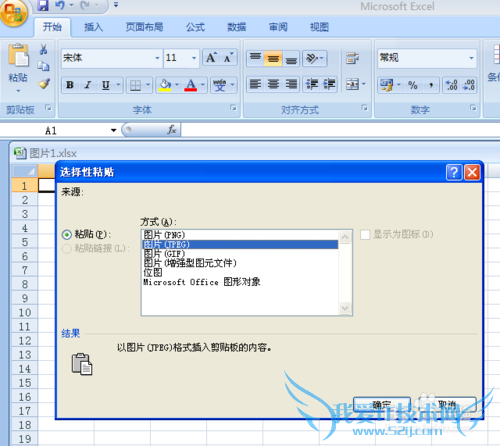Toggle wrap text
Viewport: 500px width, 446px height.
pyautogui.click(x=352, y=58)
